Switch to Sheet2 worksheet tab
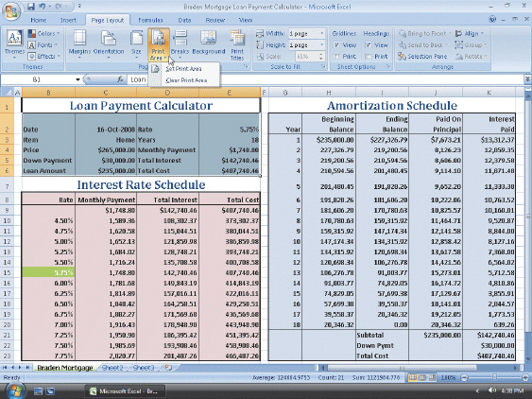 (x=112, y=368)
